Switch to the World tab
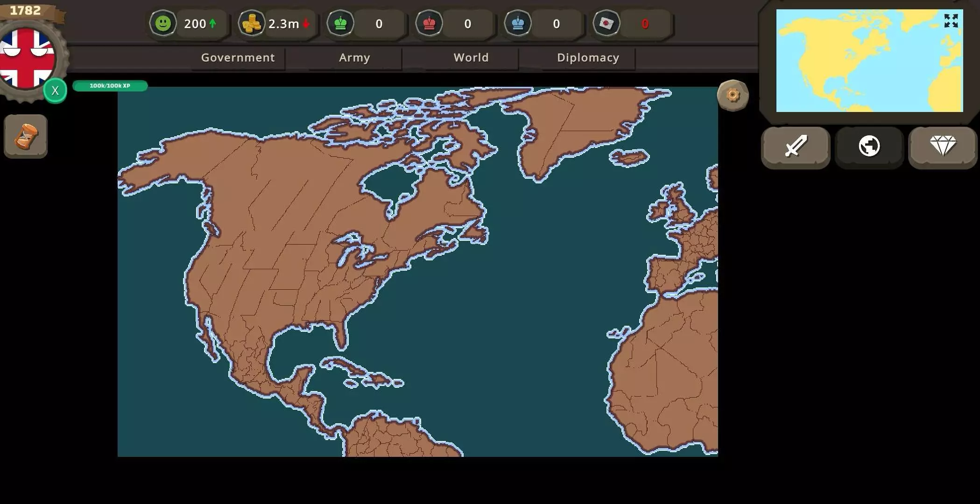Screen dimensions: 980x504 [x=471, y=57]
